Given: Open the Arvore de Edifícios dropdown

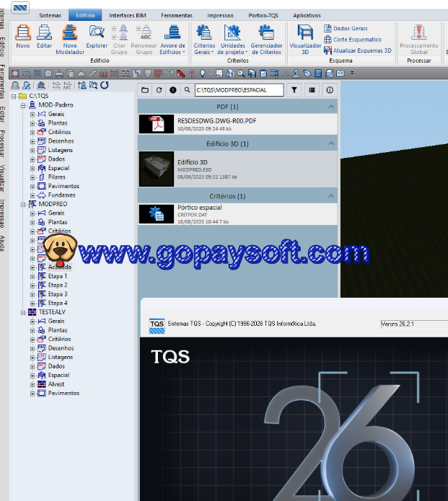Looking at the screenshot, I should click(x=172, y=39).
